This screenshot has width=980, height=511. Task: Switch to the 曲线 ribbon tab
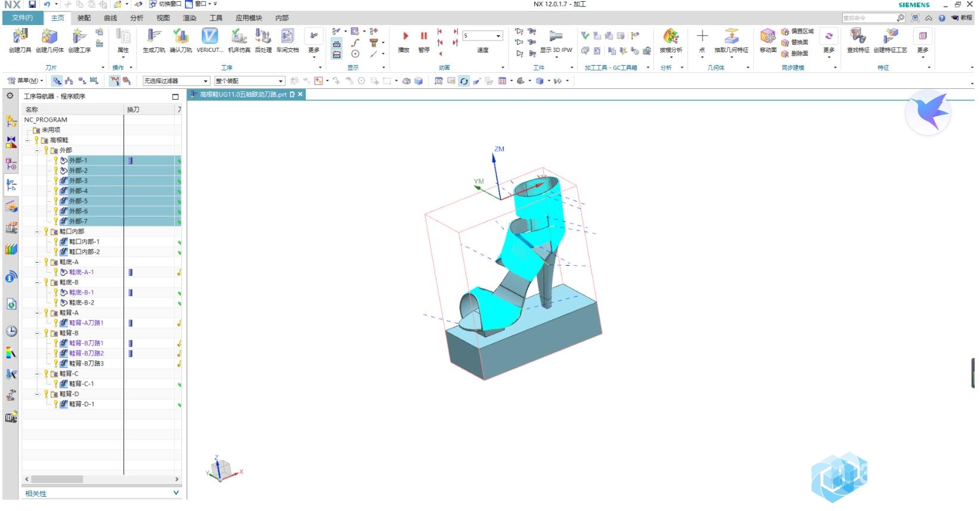tap(110, 18)
